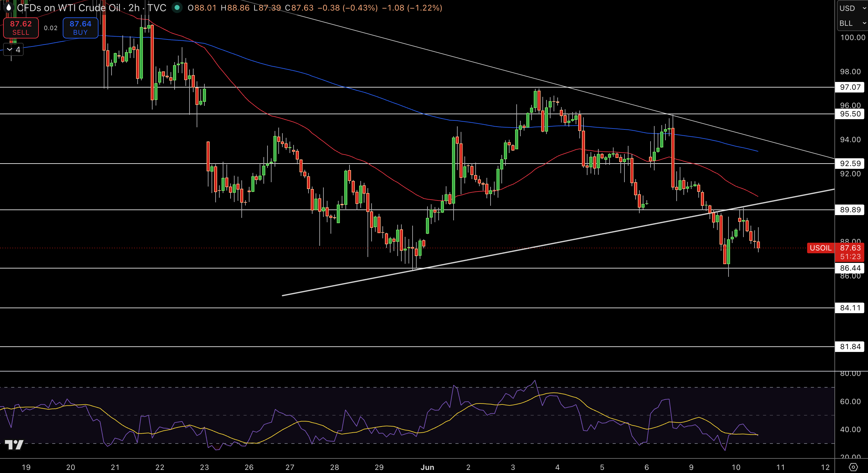Select the 97.07 horizontal line price label
The image size is (868, 473).
[x=850, y=87]
